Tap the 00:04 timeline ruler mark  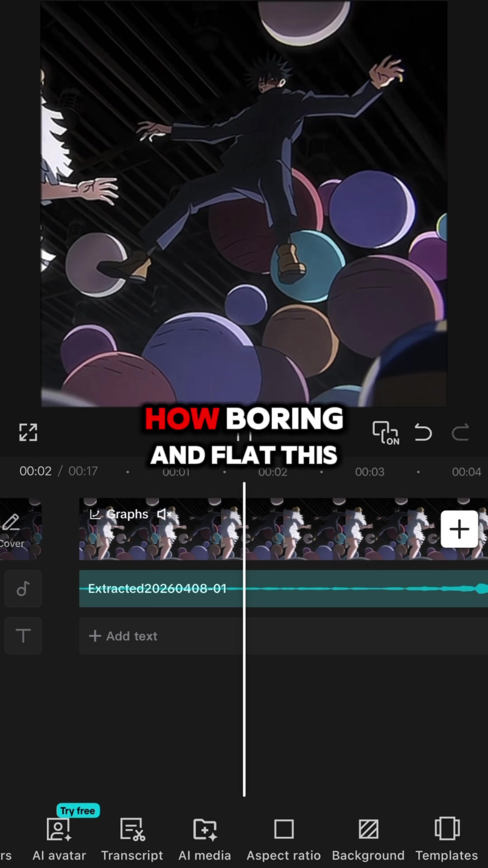tap(467, 472)
